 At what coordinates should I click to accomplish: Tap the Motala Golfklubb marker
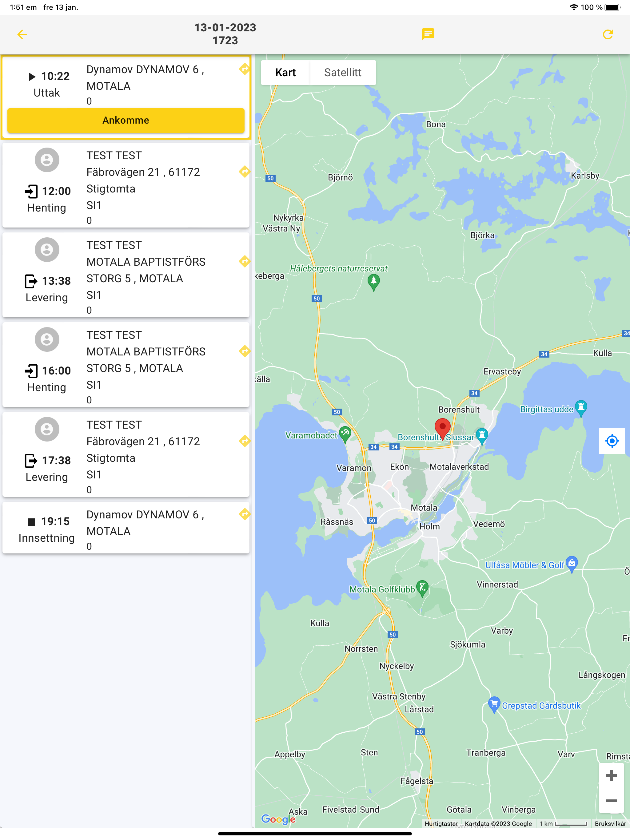(x=422, y=588)
